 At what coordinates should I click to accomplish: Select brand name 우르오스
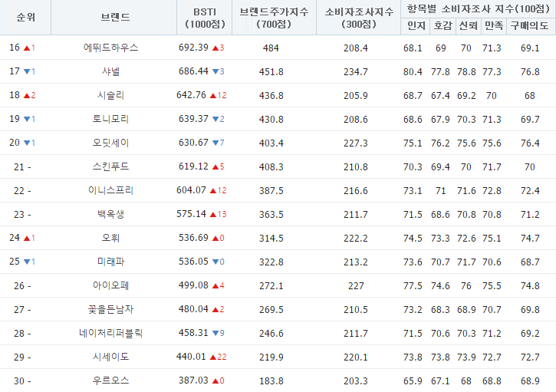[x=110, y=380]
